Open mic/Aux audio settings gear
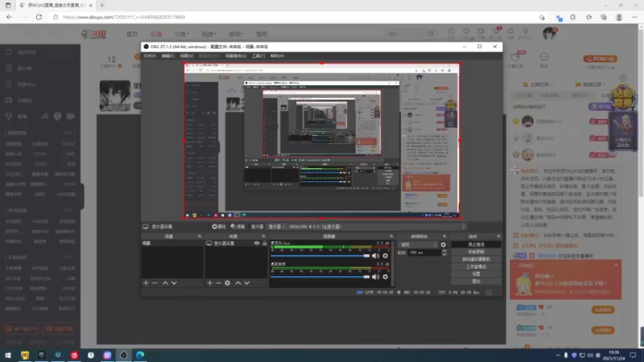This screenshot has width=644, height=362. tap(386, 256)
